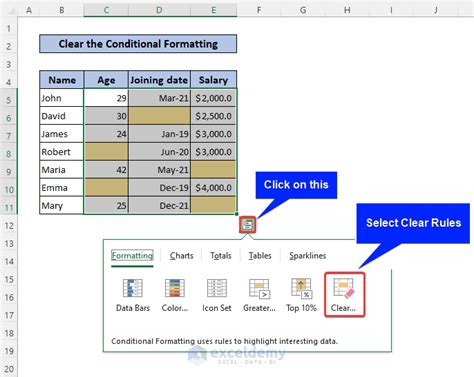The height and width of the screenshot is (377, 474).
Task: Select column F header
Action: click(259, 10)
